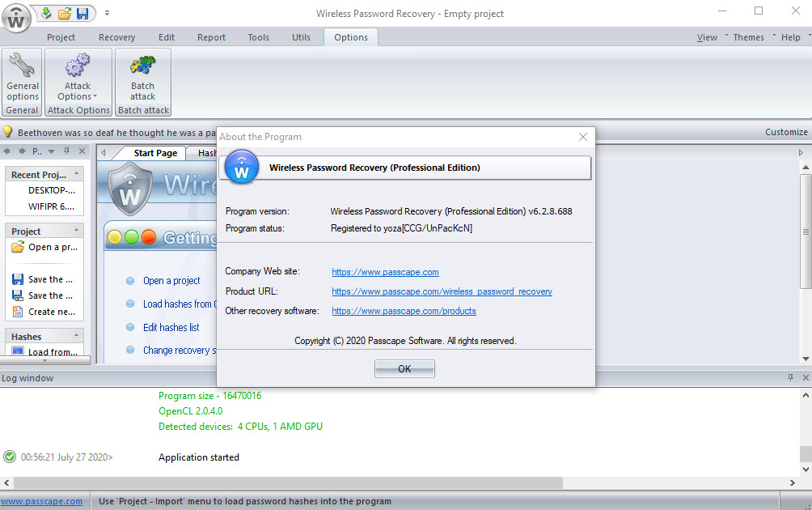812x510 pixels.
Task: Collapse the Project group in side panel
Action: [77, 230]
